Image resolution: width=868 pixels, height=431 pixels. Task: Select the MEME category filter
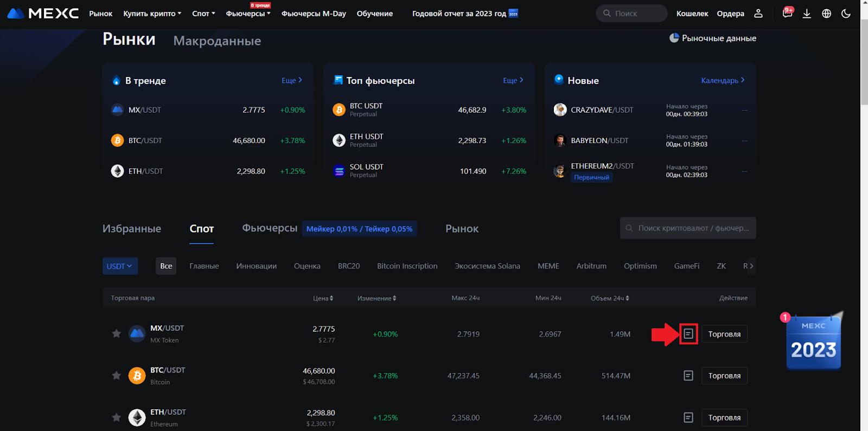(548, 266)
